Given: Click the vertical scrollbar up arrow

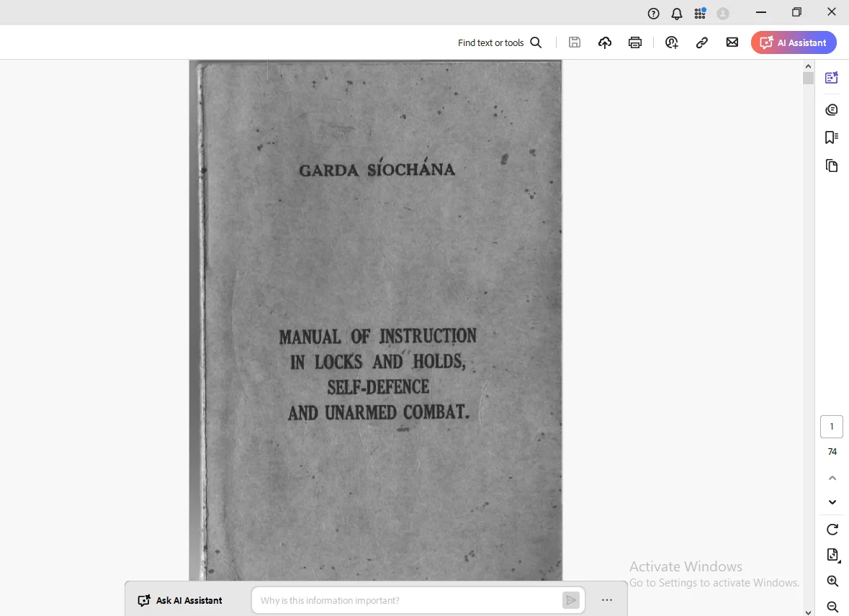Looking at the screenshot, I should [x=809, y=66].
